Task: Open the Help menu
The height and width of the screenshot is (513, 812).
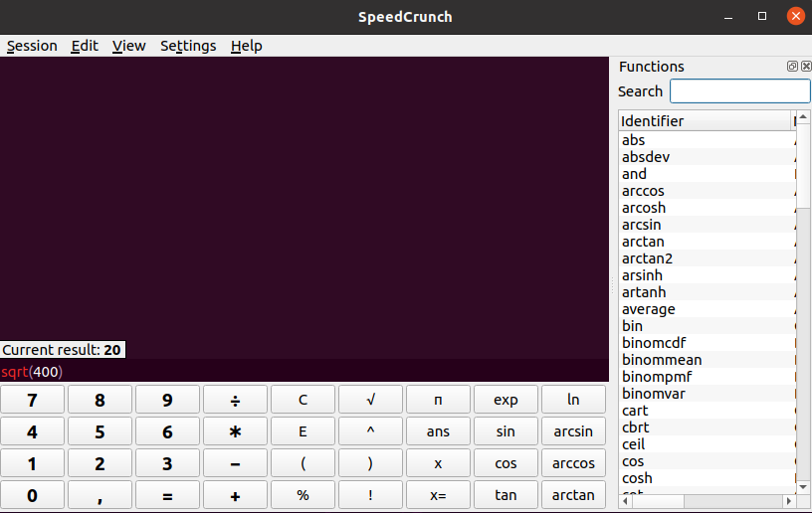Action: tap(247, 46)
